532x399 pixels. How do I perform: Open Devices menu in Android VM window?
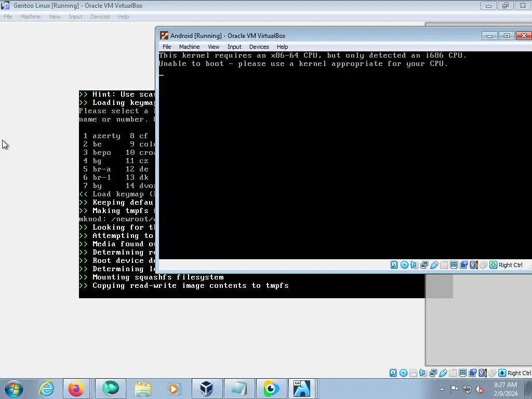coord(259,47)
